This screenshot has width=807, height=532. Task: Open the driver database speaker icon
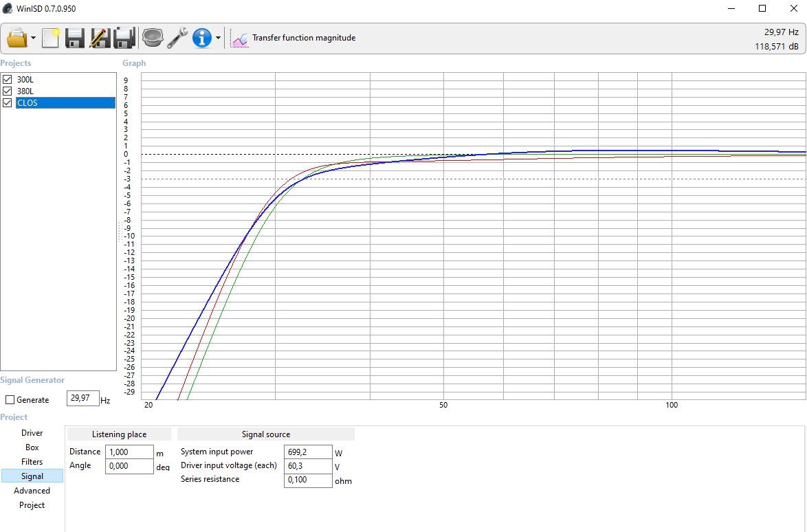point(153,38)
